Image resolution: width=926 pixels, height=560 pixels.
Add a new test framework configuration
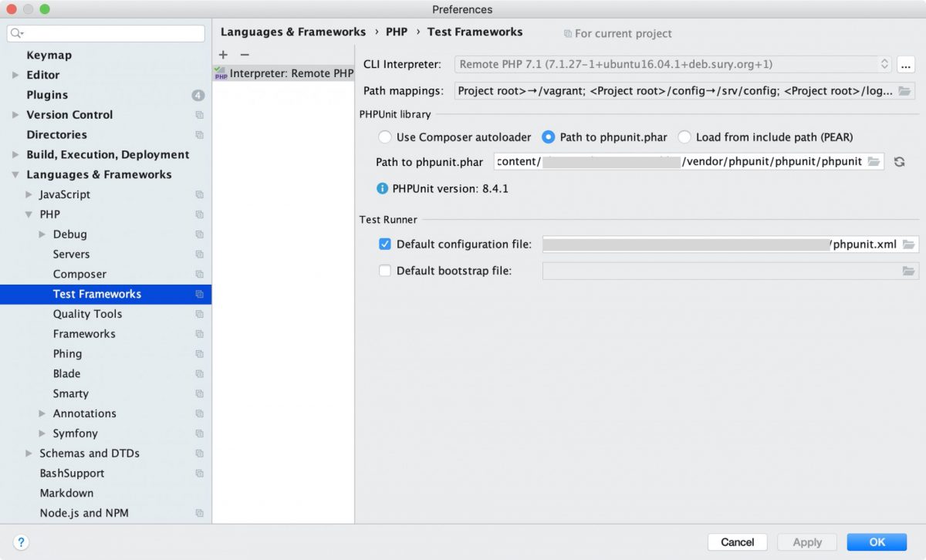(223, 55)
